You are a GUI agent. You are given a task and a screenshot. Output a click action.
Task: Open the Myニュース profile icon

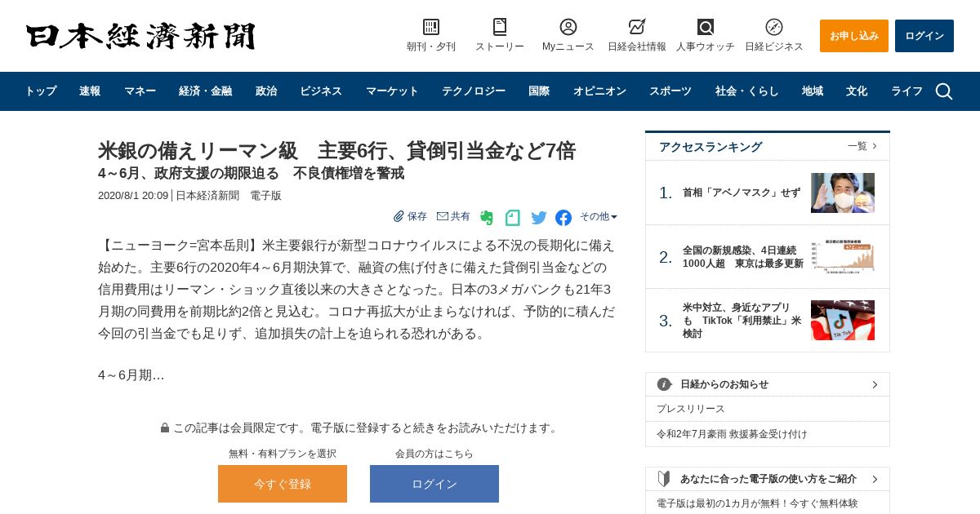coord(568,27)
